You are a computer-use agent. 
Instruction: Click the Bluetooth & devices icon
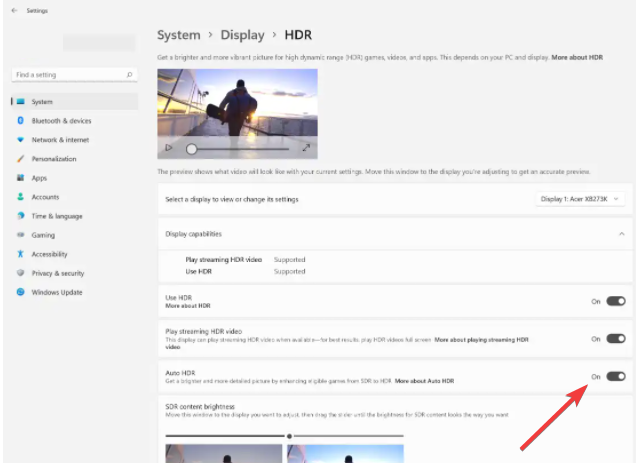(20, 121)
